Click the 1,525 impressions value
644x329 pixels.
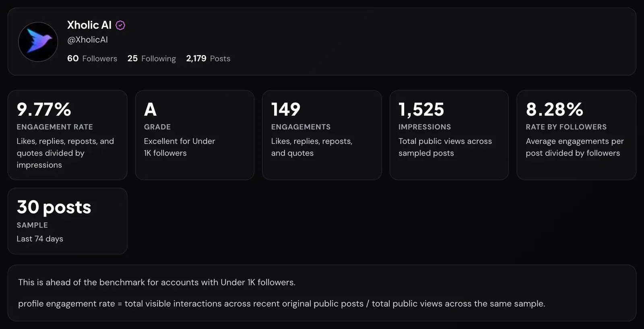(x=421, y=109)
